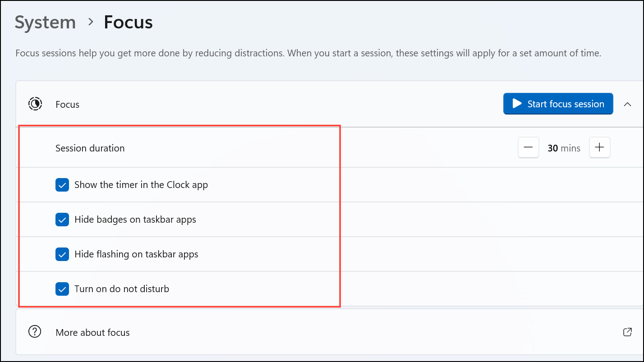This screenshot has height=362, width=644.
Task: Click the Focus breadcrumb title
Action: pos(129,22)
